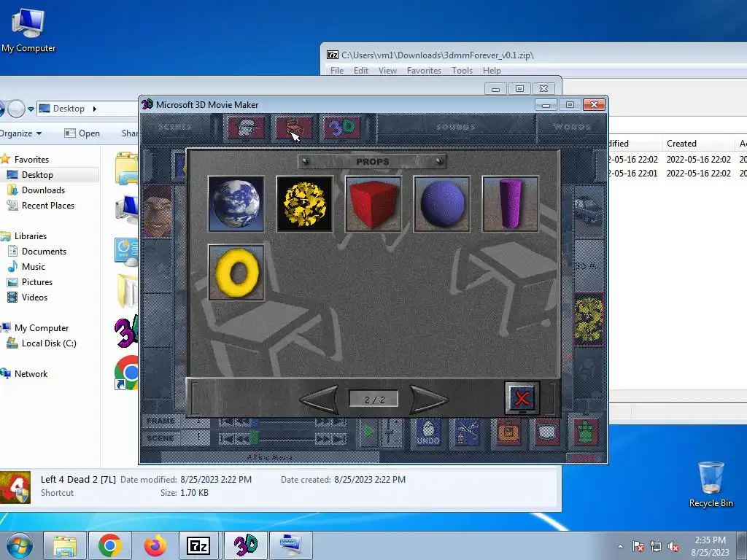Click the blue frame slider handle
Image resolution: width=747 pixels, height=560 pixels.
(255, 422)
